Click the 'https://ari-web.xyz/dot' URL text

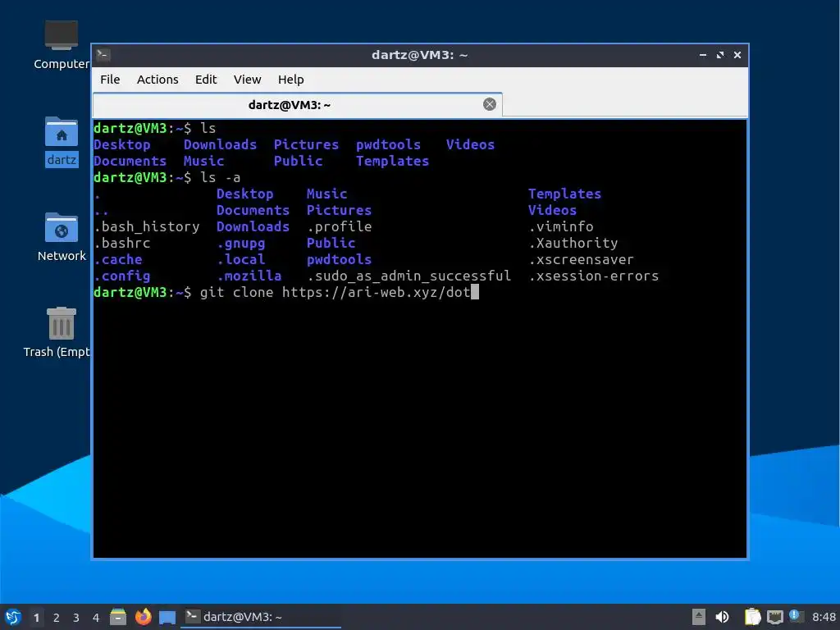376,292
